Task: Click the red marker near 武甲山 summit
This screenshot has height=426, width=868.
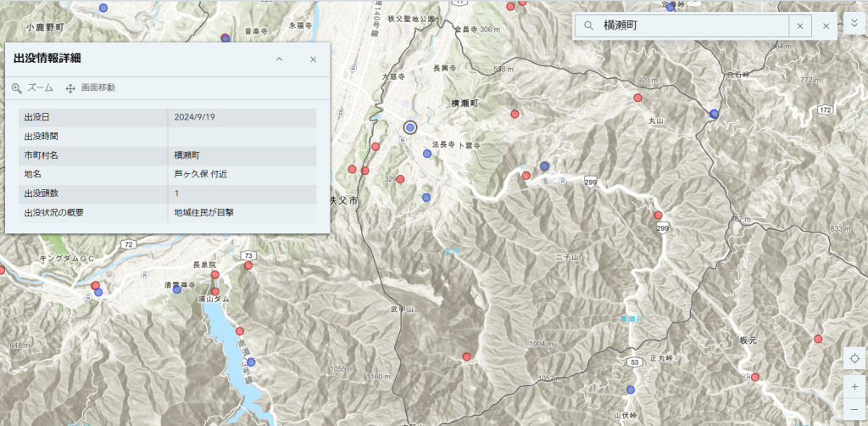Action: 466,356
